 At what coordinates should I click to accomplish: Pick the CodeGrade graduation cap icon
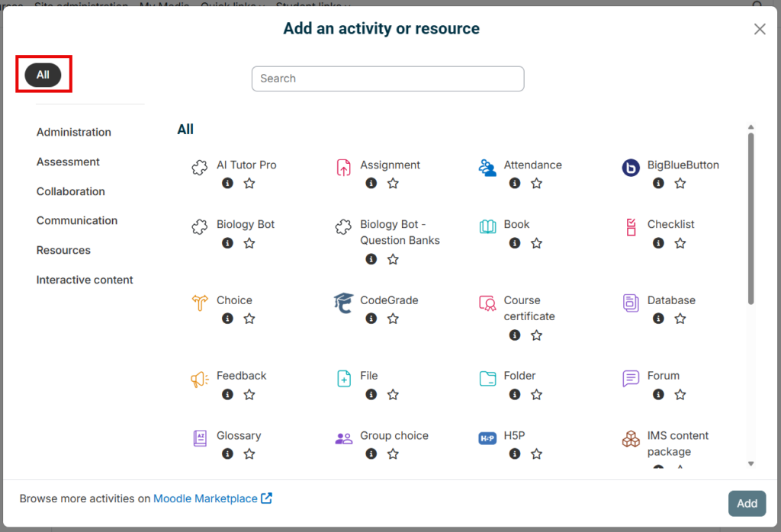[x=343, y=303]
